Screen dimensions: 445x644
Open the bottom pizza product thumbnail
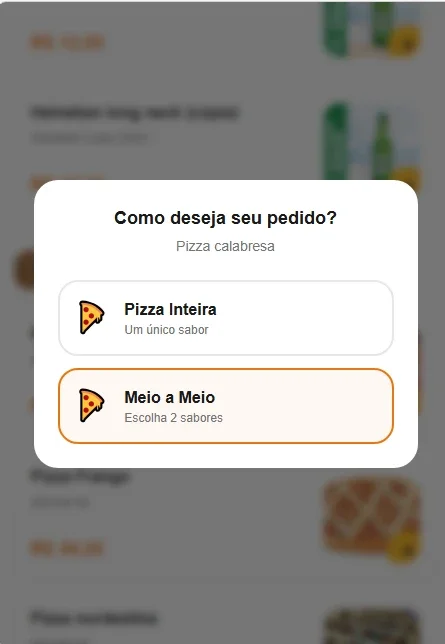click(x=371, y=626)
